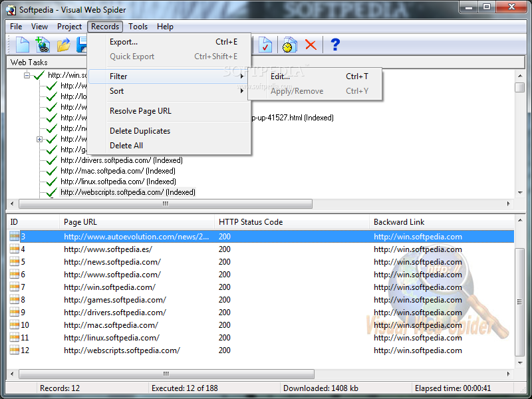Click the record icon beside ID 8

click(14, 300)
